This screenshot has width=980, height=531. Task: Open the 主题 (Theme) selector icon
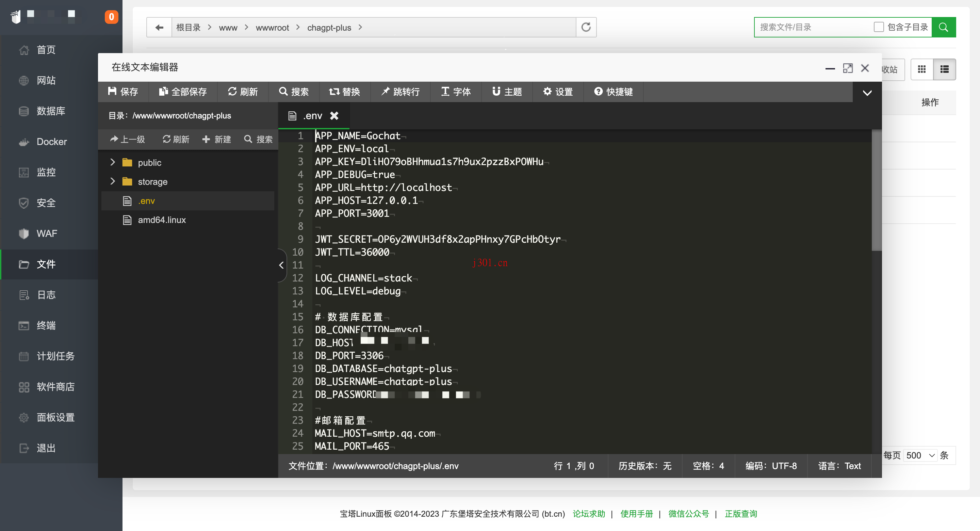pos(506,92)
